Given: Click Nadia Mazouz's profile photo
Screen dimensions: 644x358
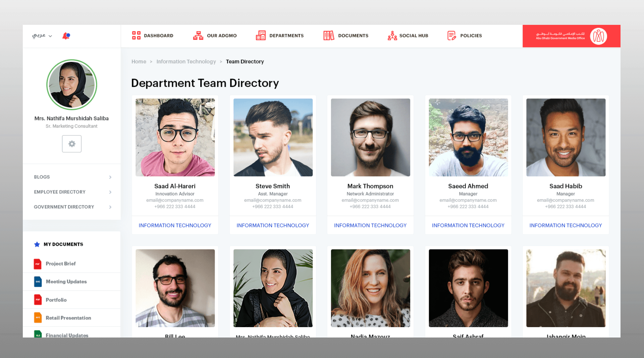Looking at the screenshot, I should click(x=371, y=288).
